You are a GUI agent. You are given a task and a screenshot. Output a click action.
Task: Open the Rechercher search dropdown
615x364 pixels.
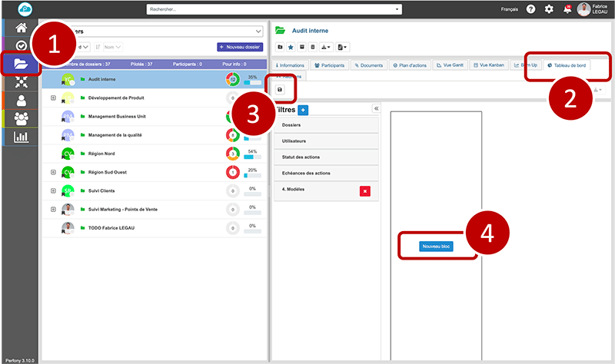coord(273,9)
